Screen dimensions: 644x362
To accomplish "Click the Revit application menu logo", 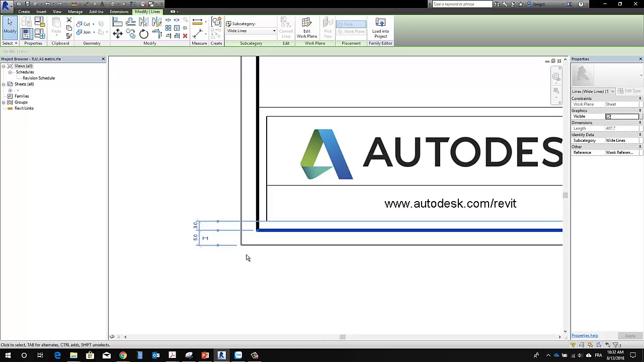I will click(6, 6).
